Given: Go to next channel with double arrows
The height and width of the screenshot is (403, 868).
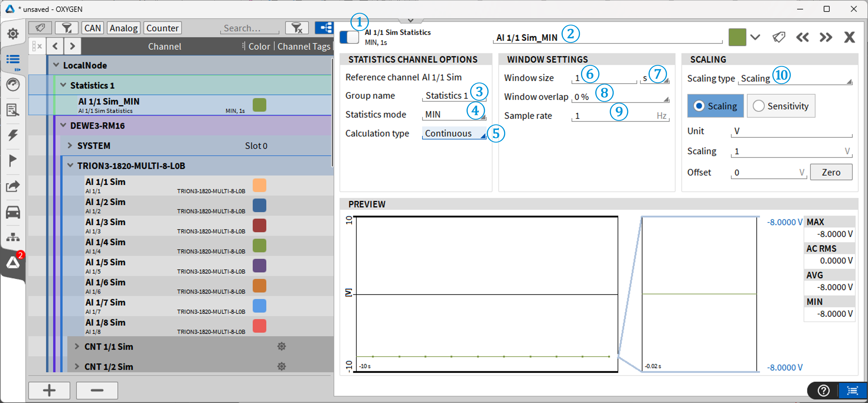Looking at the screenshot, I should click(x=826, y=37).
